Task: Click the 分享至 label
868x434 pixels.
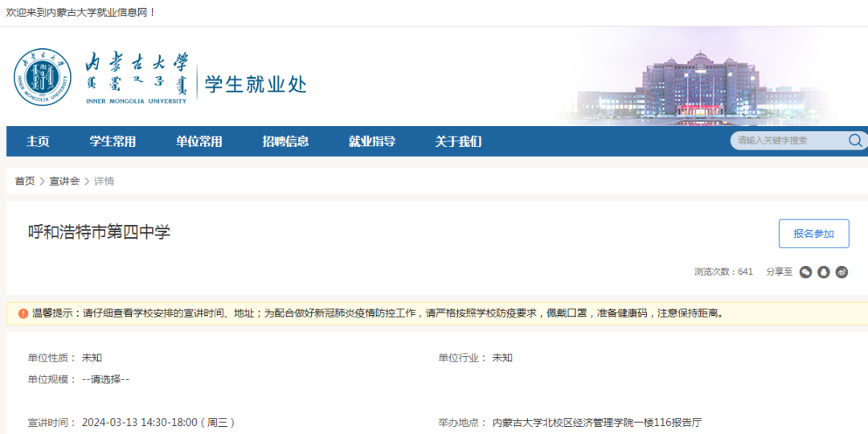Action: pyautogui.click(x=780, y=272)
